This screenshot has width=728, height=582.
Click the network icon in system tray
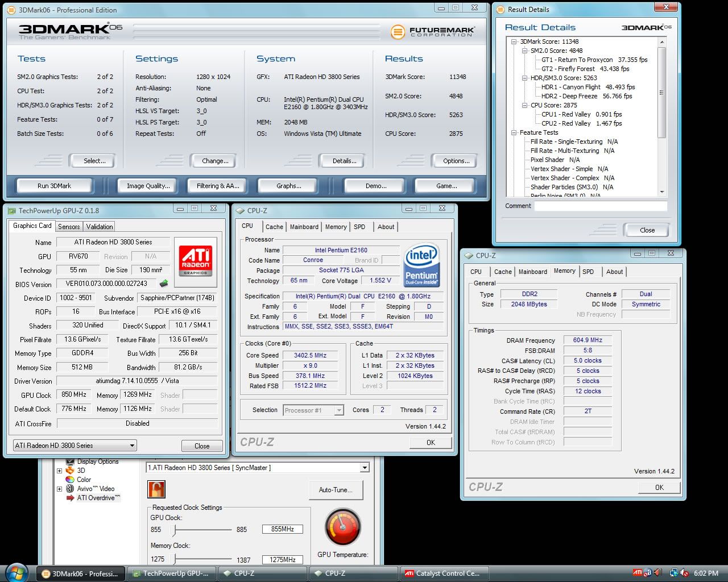674,573
